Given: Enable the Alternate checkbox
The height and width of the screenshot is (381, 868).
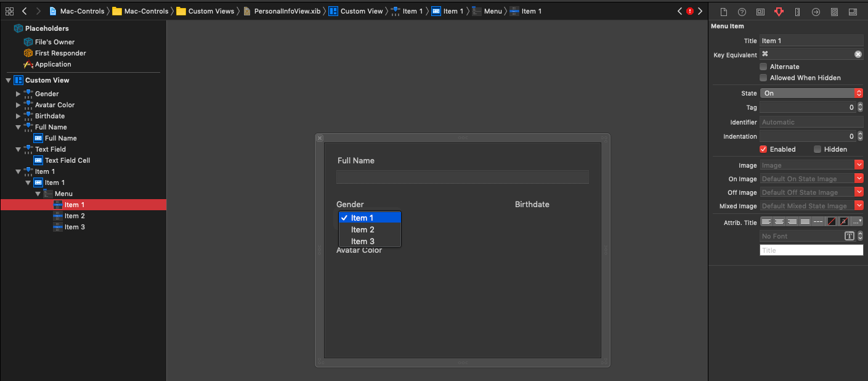Looking at the screenshot, I should [763, 67].
